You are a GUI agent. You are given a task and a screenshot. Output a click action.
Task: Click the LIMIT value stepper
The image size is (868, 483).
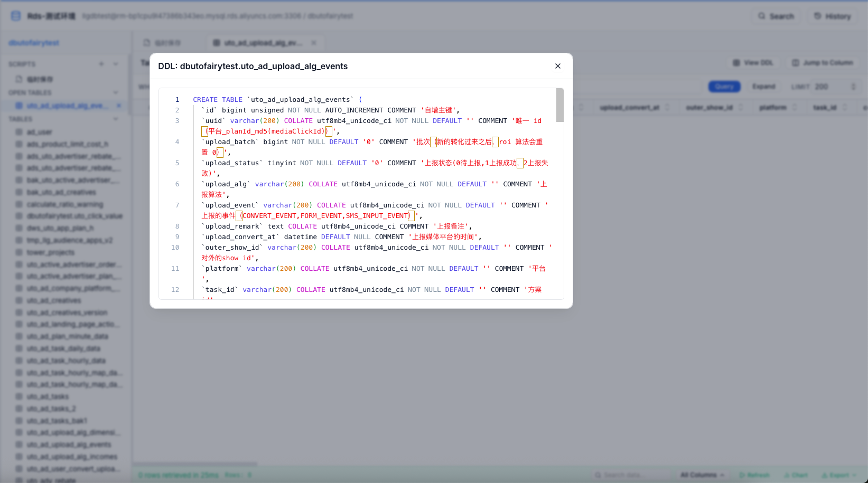pos(854,86)
